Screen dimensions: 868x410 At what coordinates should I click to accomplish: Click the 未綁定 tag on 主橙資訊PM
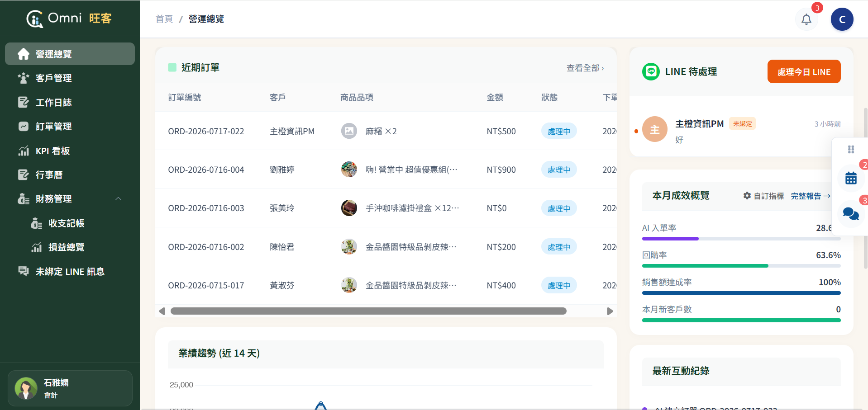(x=742, y=124)
